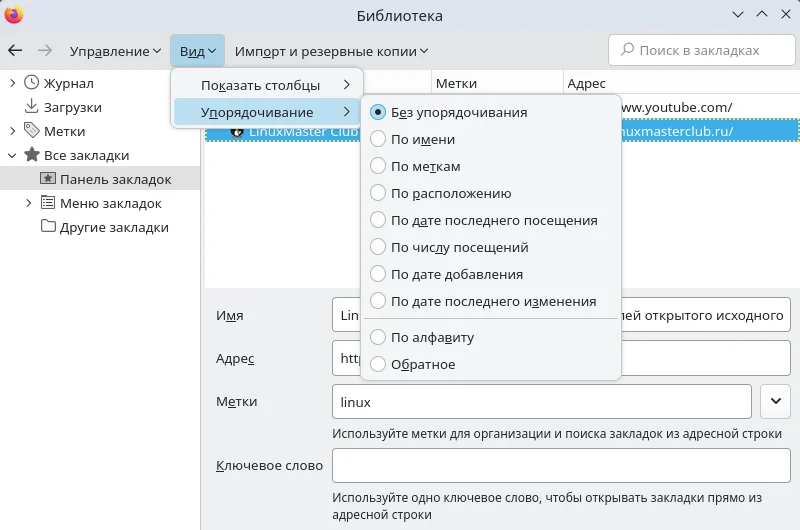Select Загрузки in sidebar

tap(100, 107)
